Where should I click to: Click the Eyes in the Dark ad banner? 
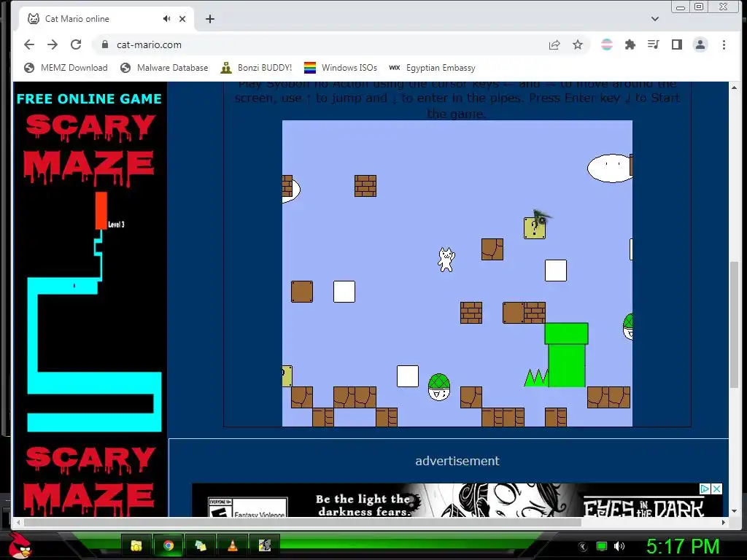[x=457, y=500]
